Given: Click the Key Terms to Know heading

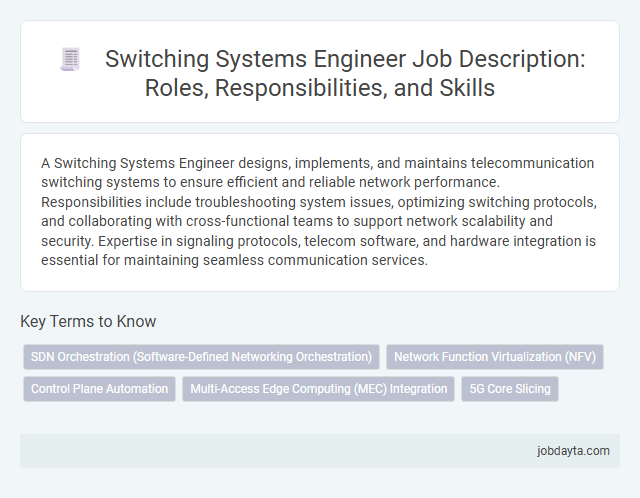Looking at the screenshot, I should [88, 321].
